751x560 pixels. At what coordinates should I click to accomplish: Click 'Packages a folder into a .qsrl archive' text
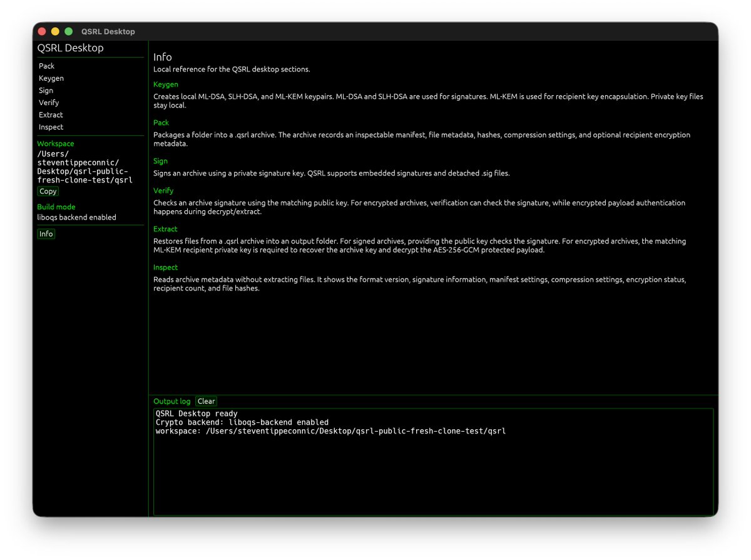pos(422,139)
